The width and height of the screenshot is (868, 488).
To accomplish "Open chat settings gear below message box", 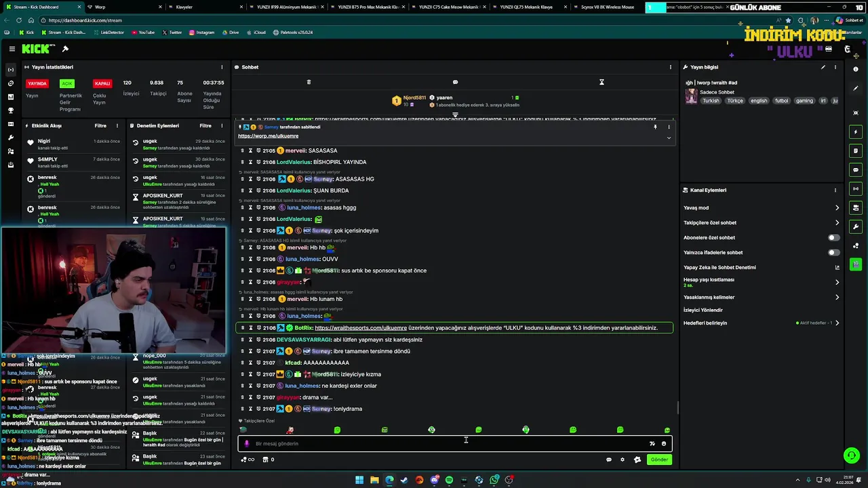I will tap(623, 460).
